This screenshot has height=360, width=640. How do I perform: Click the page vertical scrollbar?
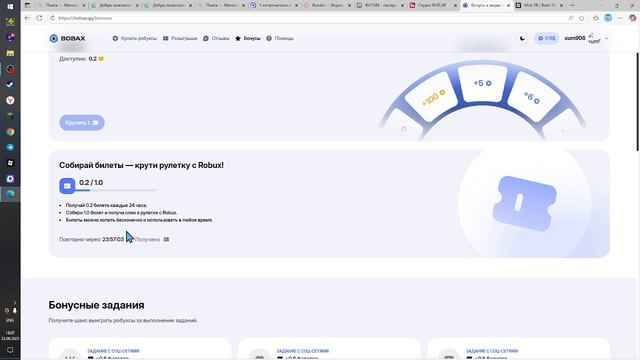pyautogui.click(x=638, y=102)
